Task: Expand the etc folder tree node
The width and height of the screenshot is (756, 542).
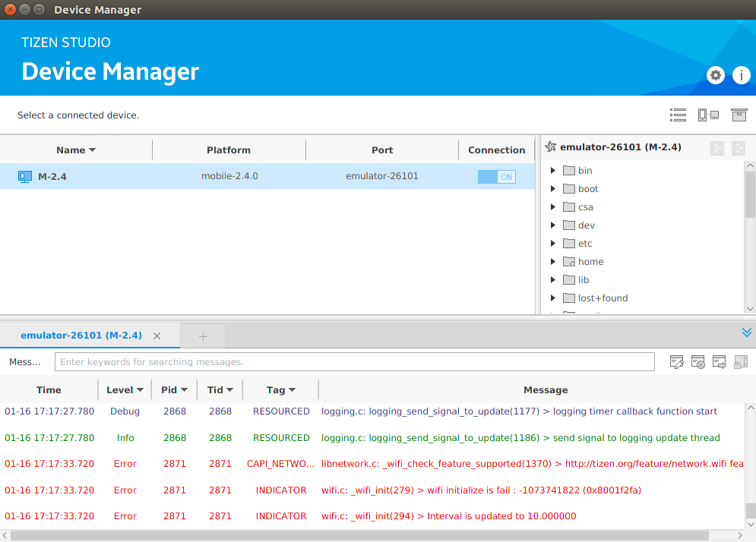Action: 553,244
